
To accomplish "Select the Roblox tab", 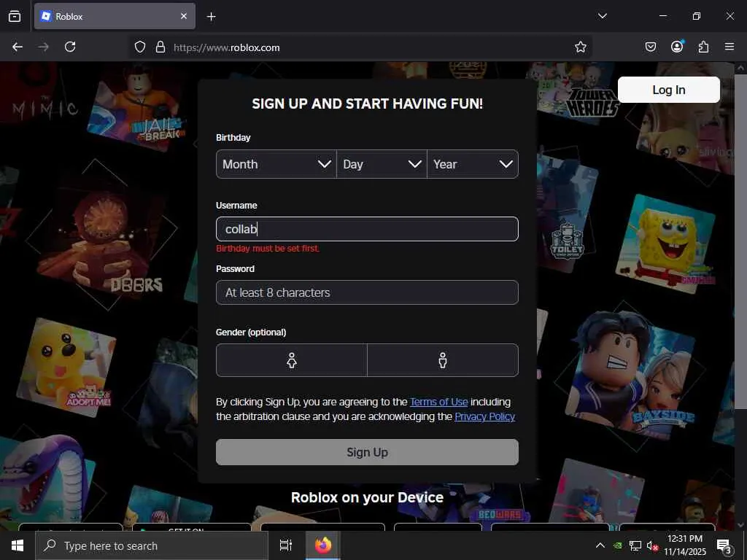I will (115, 16).
